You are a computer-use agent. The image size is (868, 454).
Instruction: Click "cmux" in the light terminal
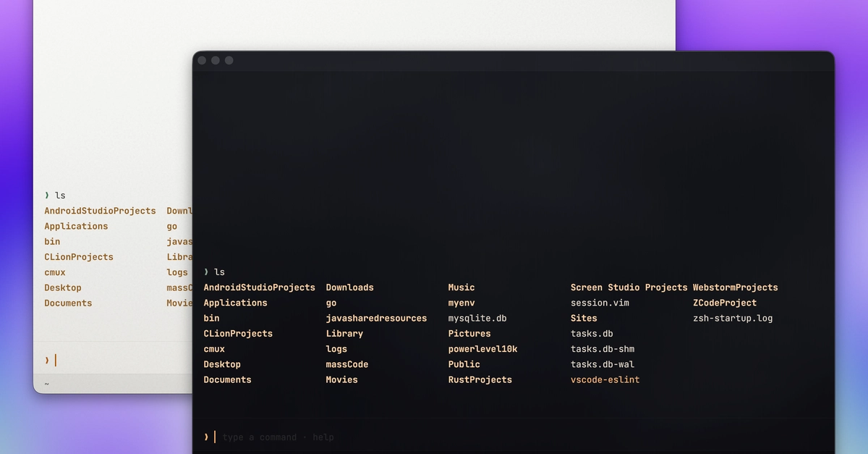point(55,272)
